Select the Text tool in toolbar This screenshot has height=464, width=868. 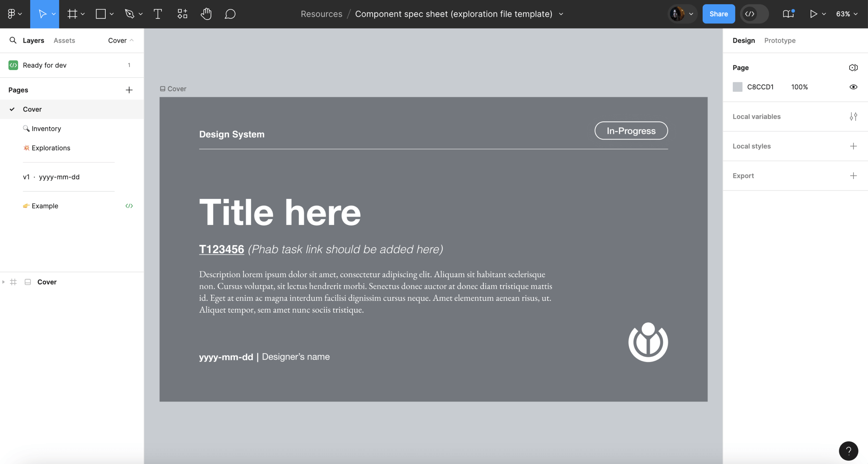click(x=157, y=14)
